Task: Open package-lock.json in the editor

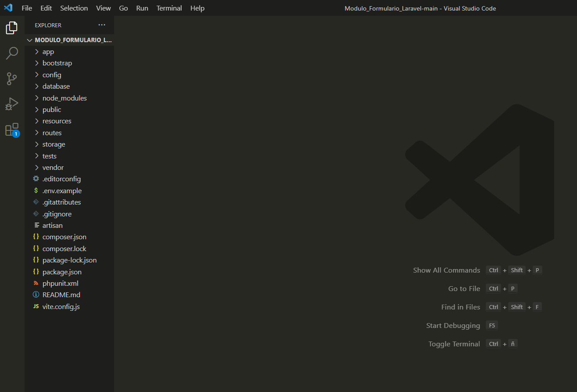Action: pos(69,260)
